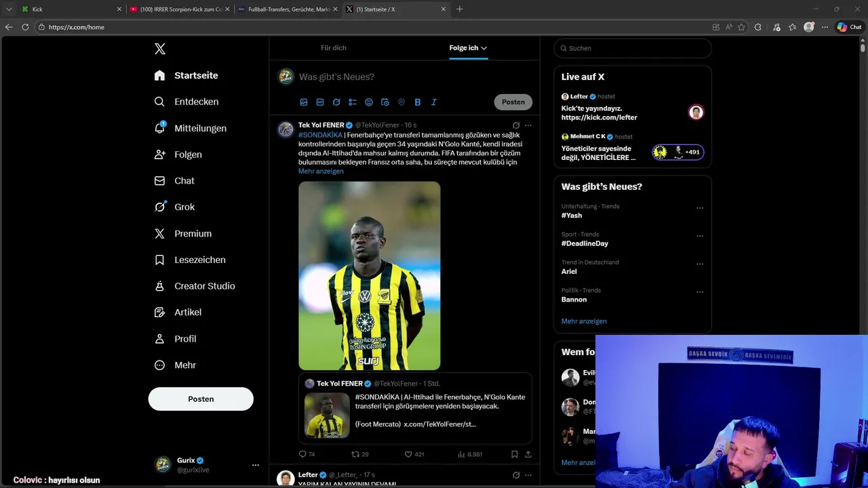This screenshot has width=868, height=488.
Task: Open account menu dots next to Gurix
Action: pos(256,465)
